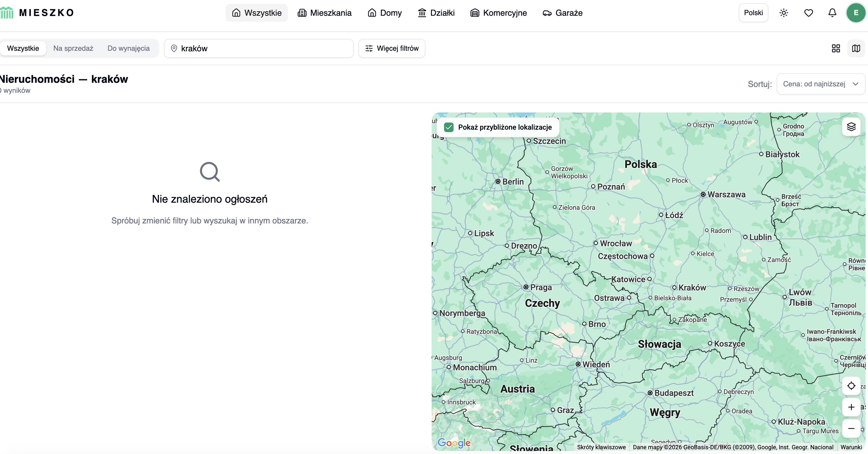Viewport: 868px width, 454px height.
Task: Select the Działki category tab
Action: [436, 13]
